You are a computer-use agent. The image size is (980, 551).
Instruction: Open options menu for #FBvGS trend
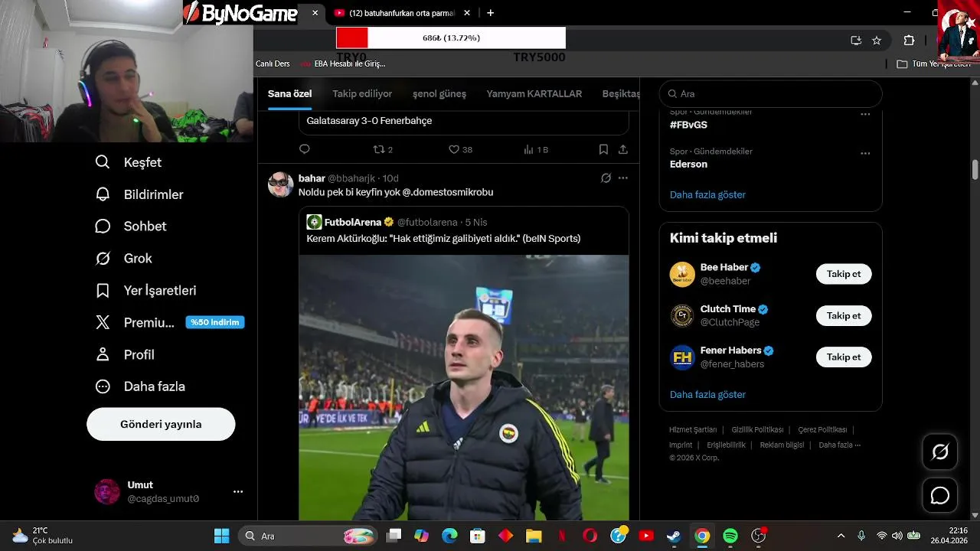tap(865, 114)
